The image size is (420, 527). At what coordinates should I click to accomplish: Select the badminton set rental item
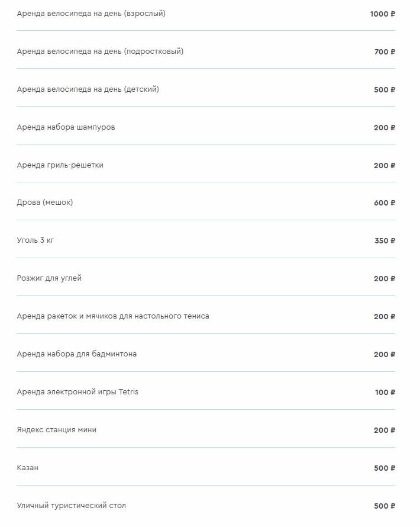coord(77,354)
